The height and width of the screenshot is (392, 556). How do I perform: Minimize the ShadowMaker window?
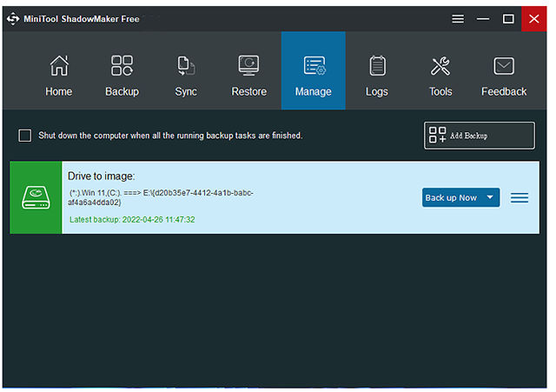click(x=483, y=18)
